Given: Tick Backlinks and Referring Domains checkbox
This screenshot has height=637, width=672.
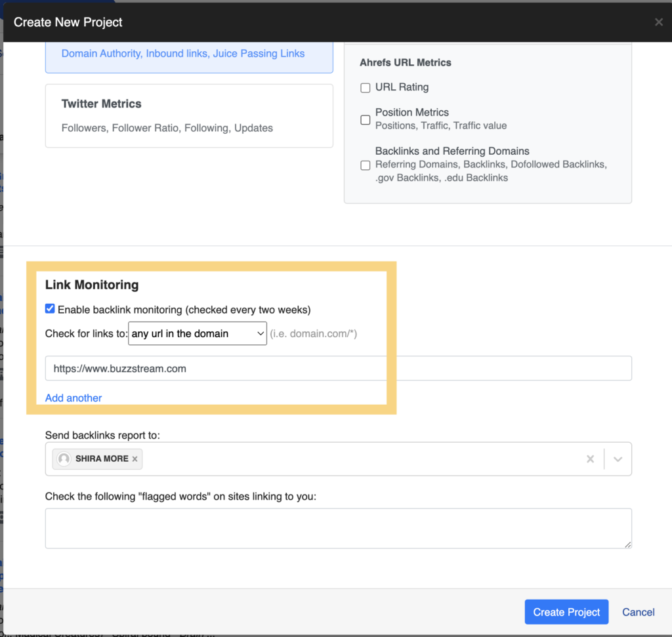Looking at the screenshot, I should coord(366,165).
